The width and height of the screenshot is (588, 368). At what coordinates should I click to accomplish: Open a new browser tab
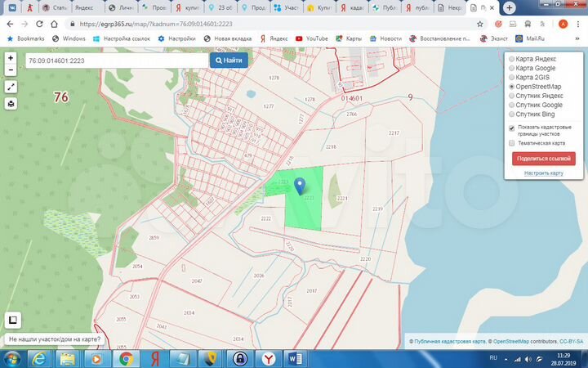point(510,7)
